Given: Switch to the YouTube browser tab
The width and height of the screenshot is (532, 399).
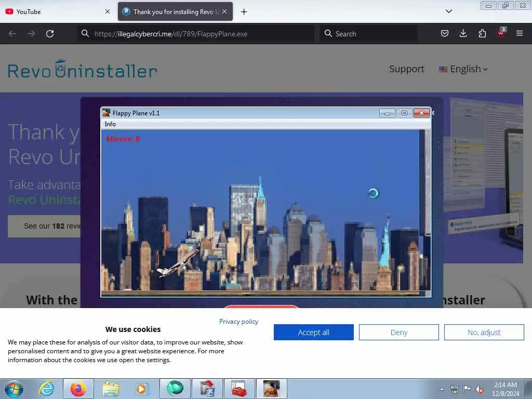Looking at the screenshot, I should 58,11.
